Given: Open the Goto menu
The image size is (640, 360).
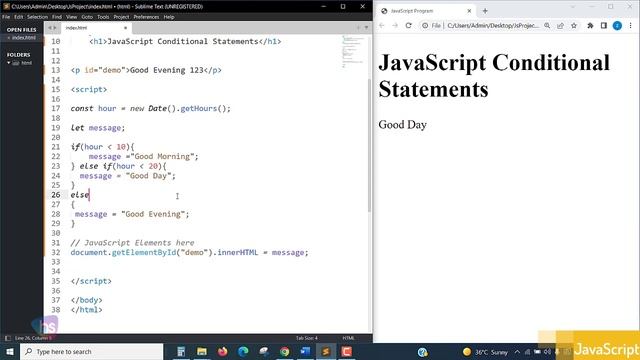Looking at the screenshot, I should click(87, 17).
